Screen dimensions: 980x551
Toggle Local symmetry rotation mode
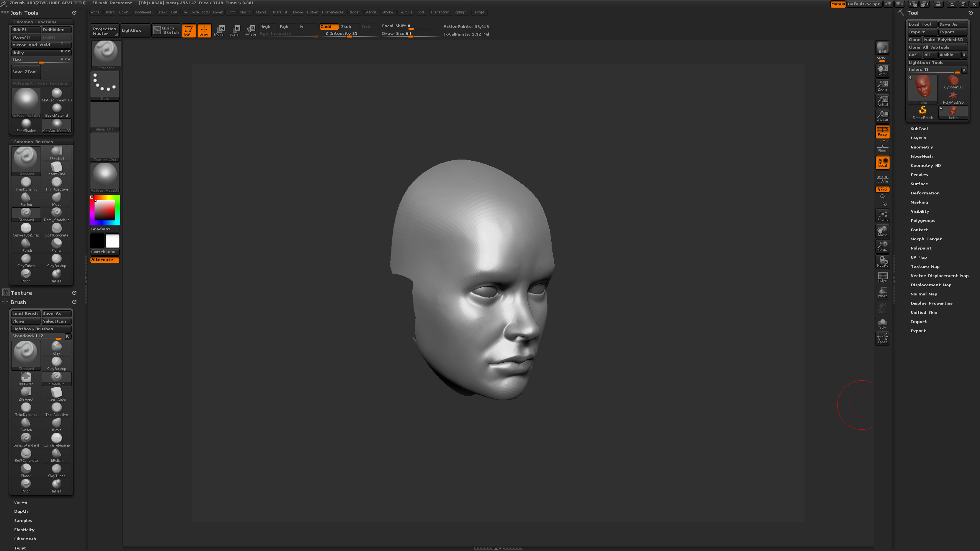click(x=882, y=162)
